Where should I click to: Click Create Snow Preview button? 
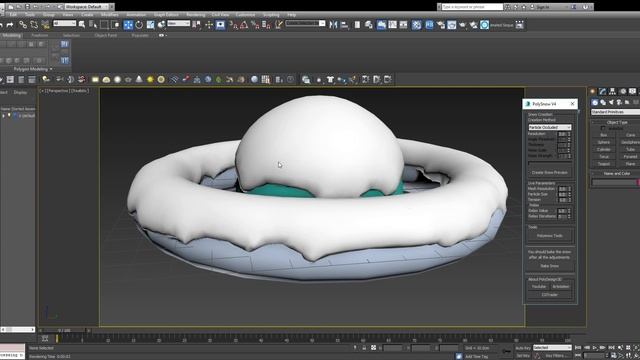[x=550, y=173]
